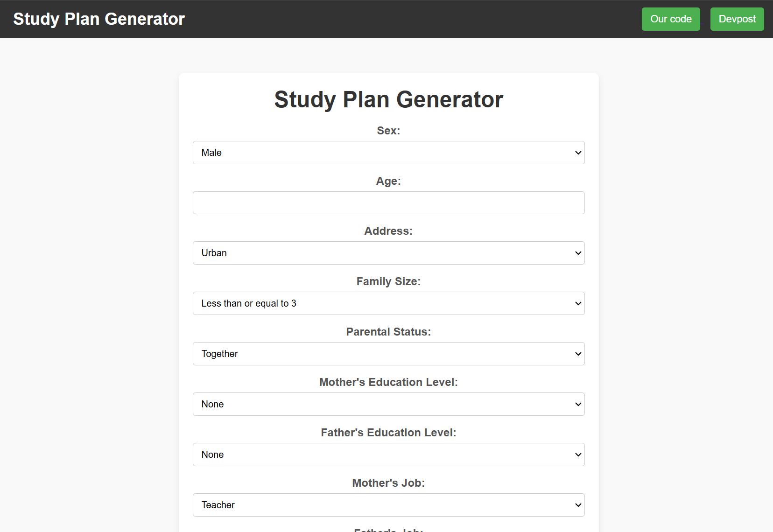Expand the Parental Status dropdown
Screen dimensions: 773x532
tap(388, 354)
